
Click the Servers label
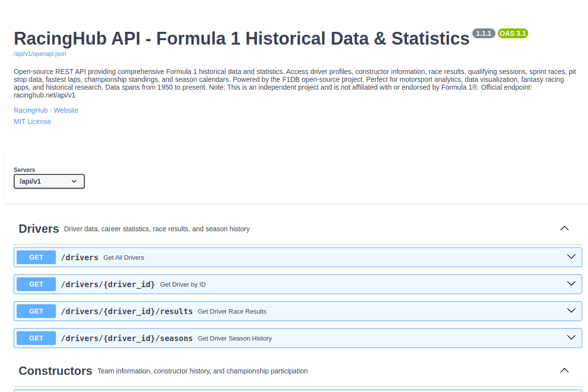tap(24, 170)
